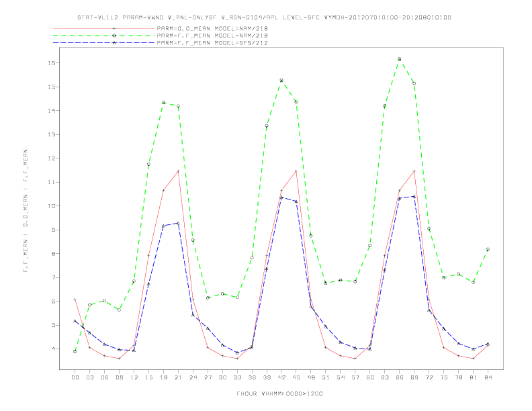Click the green dashed line legend sample

(104, 36)
